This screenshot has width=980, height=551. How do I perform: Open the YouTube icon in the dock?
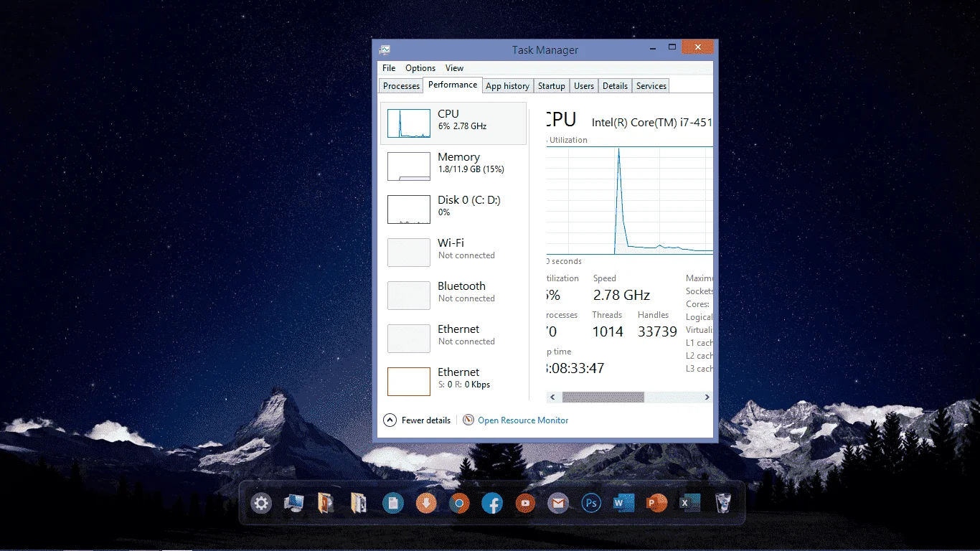tap(525, 503)
